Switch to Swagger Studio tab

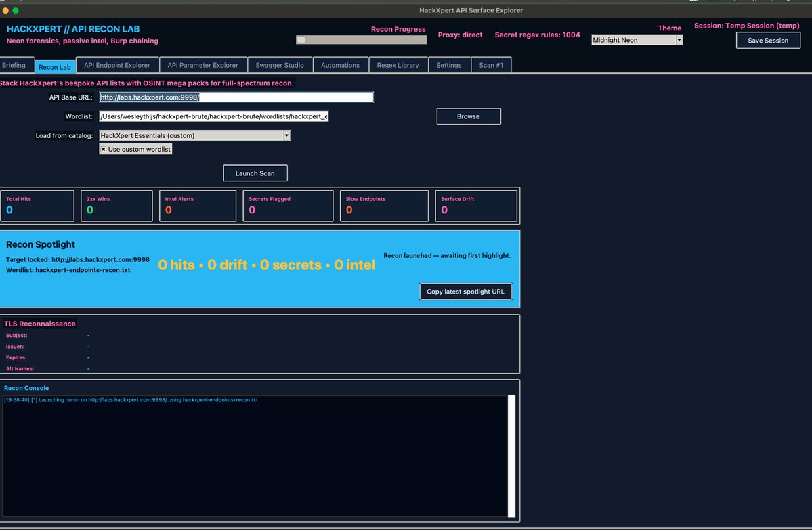(x=280, y=65)
